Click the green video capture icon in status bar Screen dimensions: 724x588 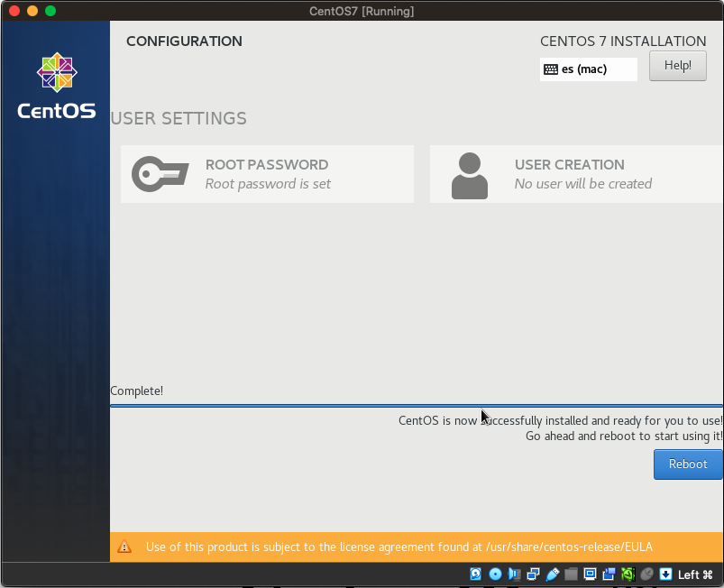point(628,574)
